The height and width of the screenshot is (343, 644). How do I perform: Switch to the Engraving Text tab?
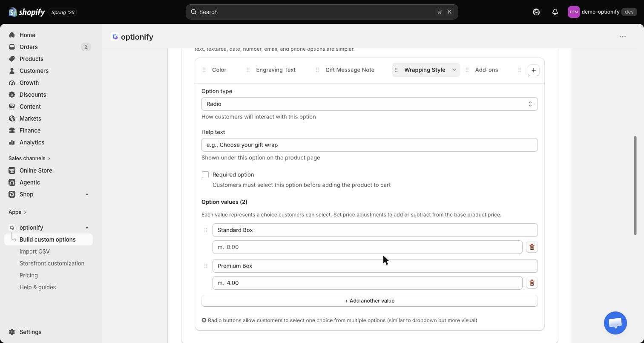click(x=276, y=70)
